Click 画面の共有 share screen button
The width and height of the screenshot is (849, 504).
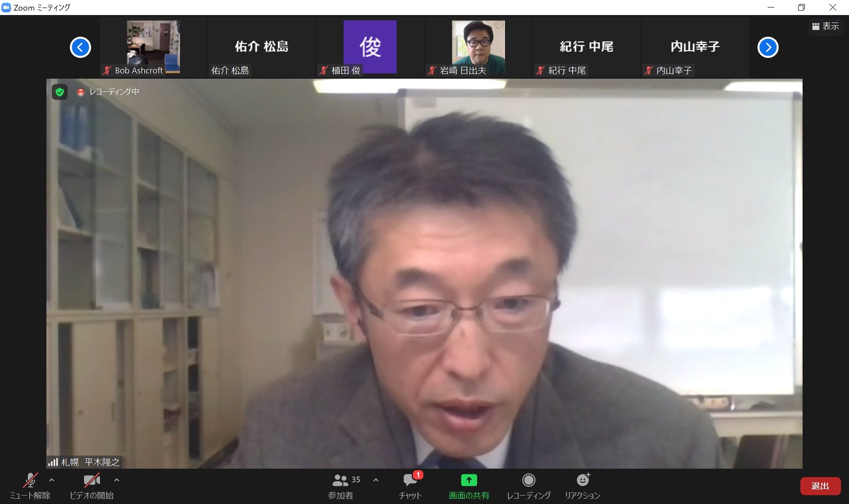pos(469,486)
